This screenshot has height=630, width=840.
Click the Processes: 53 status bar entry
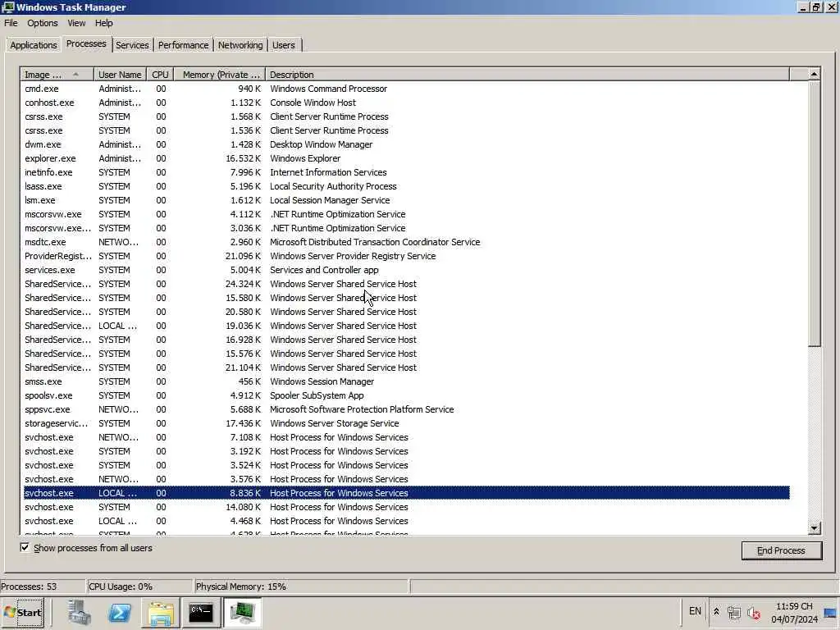pyautogui.click(x=43, y=586)
